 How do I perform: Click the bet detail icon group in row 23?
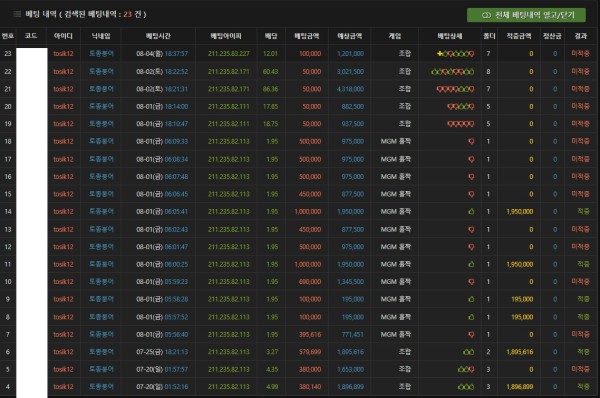455,54
